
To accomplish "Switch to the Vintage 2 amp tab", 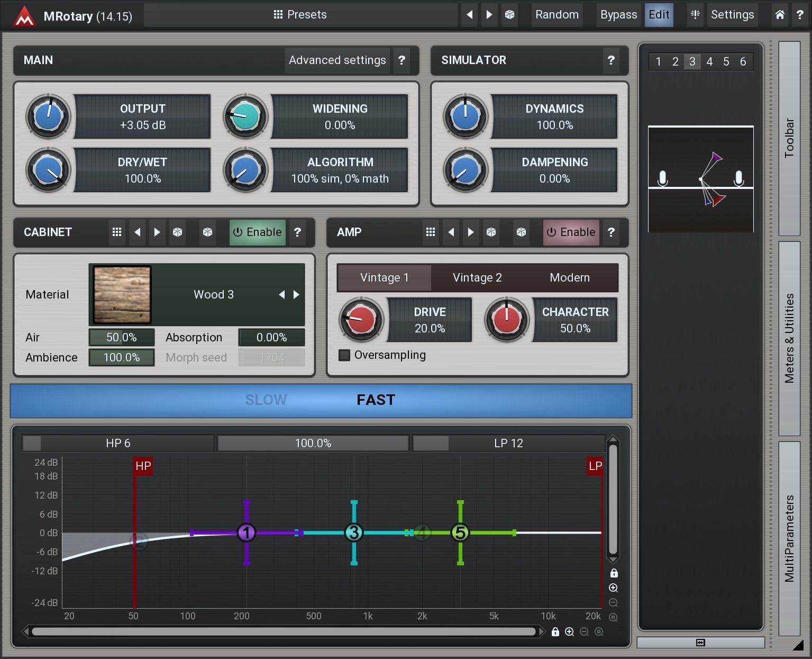I will point(477,277).
